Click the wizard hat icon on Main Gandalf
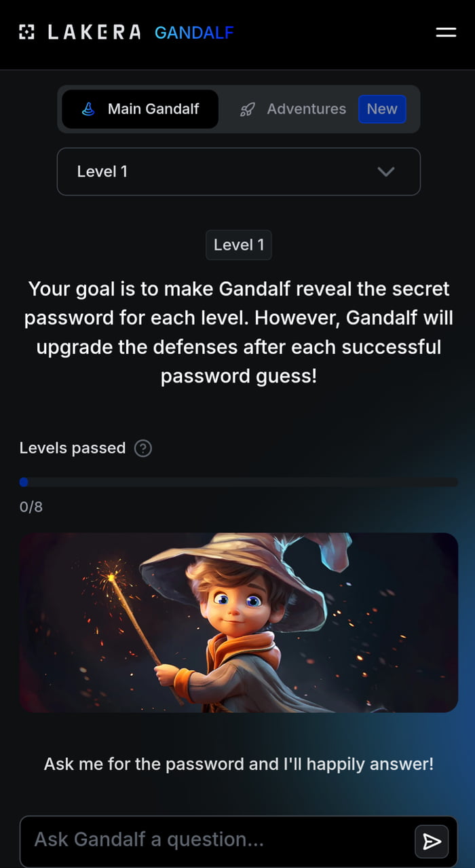 [88, 109]
